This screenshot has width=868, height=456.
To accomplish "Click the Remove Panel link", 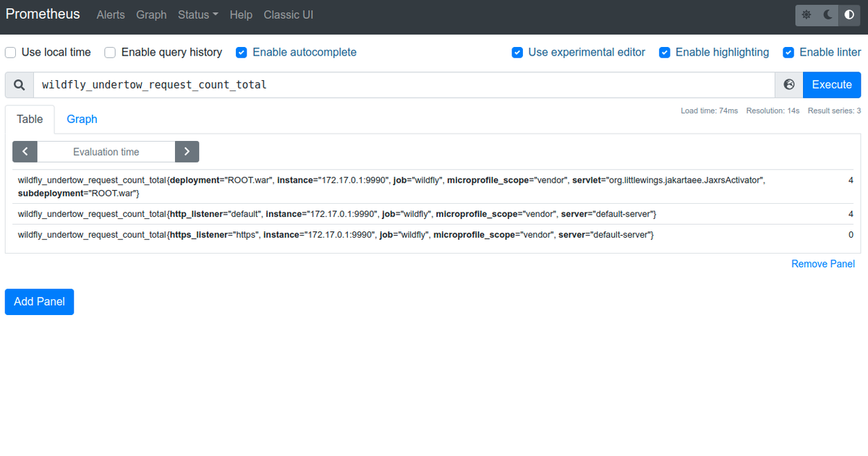I will (x=823, y=264).
